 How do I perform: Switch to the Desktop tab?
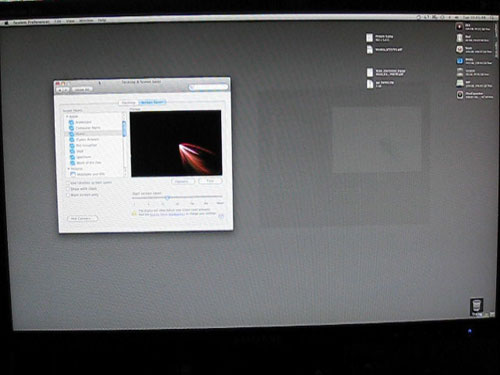click(x=129, y=103)
